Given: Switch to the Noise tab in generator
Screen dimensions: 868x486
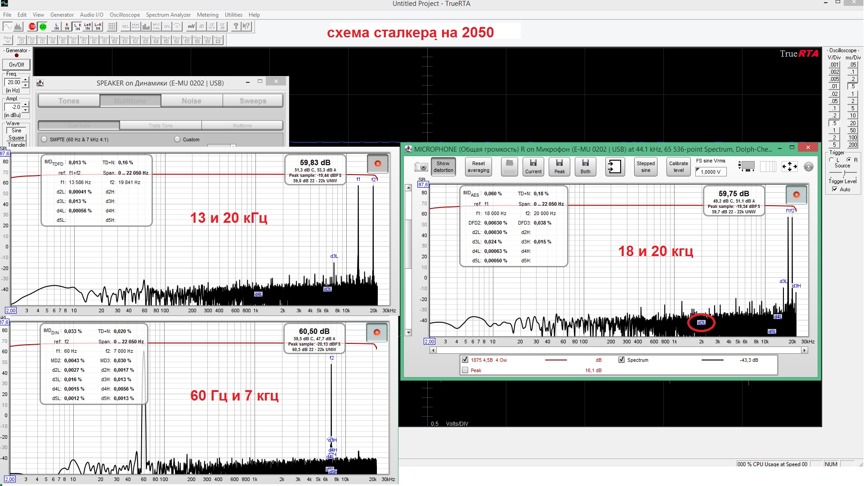Looking at the screenshot, I should click(x=192, y=101).
